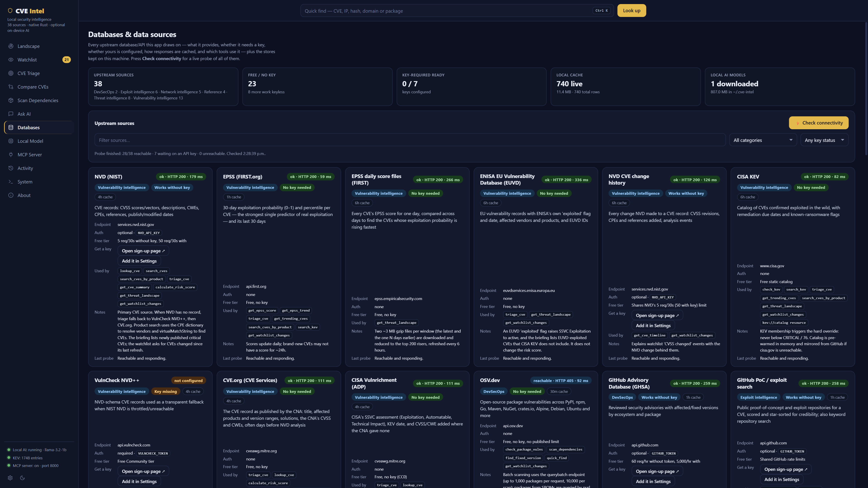Open the Landscape page
Screen dimensions: 868x488
coord(39,46)
